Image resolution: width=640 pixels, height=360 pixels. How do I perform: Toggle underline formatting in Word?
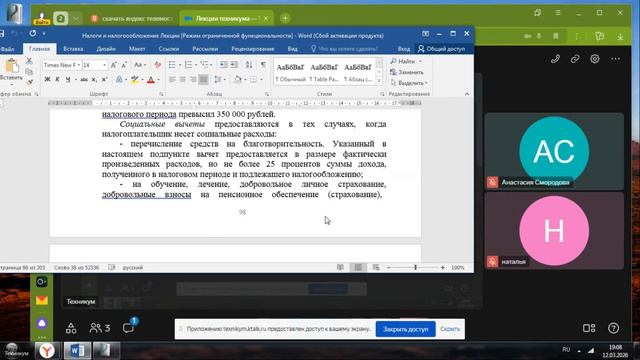[68, 80]
